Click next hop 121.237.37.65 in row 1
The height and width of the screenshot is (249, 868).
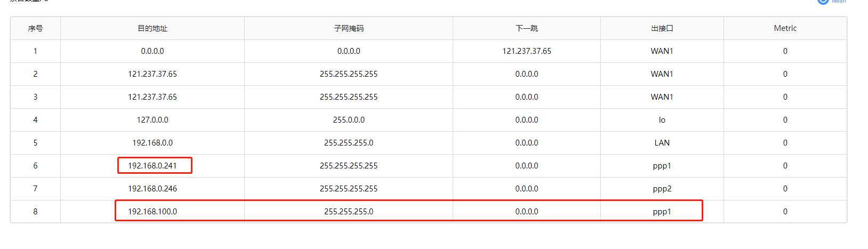(x=527, y=51)
